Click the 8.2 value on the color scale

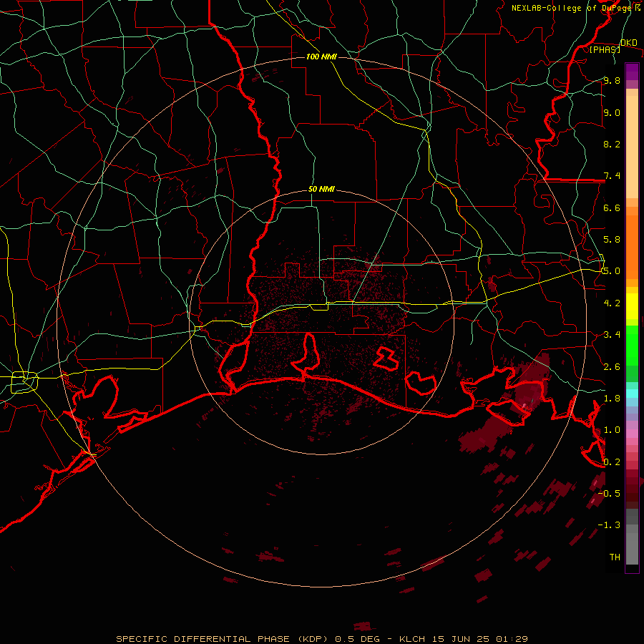click(x=612, y=144)
